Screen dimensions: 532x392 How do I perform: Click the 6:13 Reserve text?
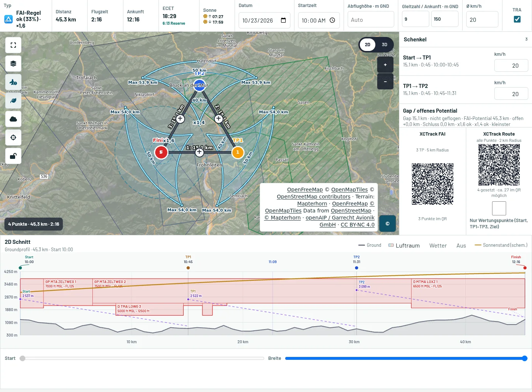coord(174,23)
